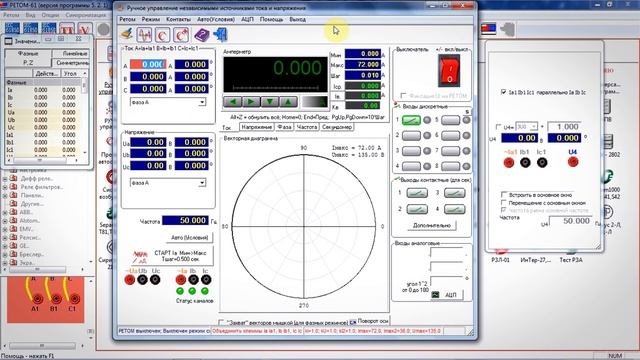Toggle vector capture by mouse checkbox
The width and height of the screenshot is (640, 360).
point(221,322)
